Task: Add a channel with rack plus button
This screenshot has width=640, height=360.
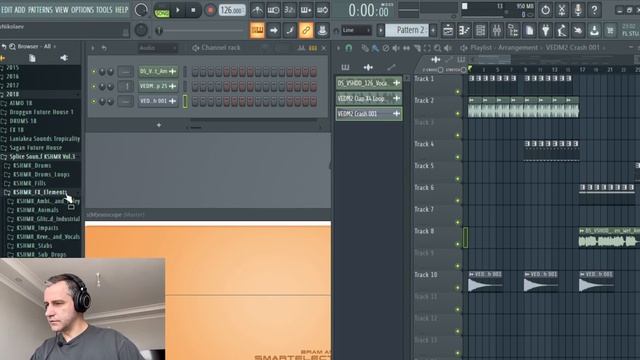Action: (x=159, y=125)
